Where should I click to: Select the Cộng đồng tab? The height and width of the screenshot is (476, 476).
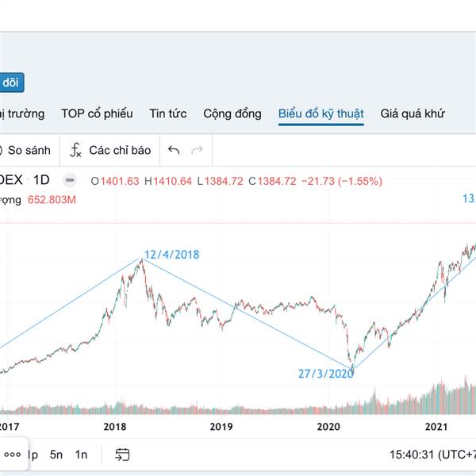(x=232, y=113)
